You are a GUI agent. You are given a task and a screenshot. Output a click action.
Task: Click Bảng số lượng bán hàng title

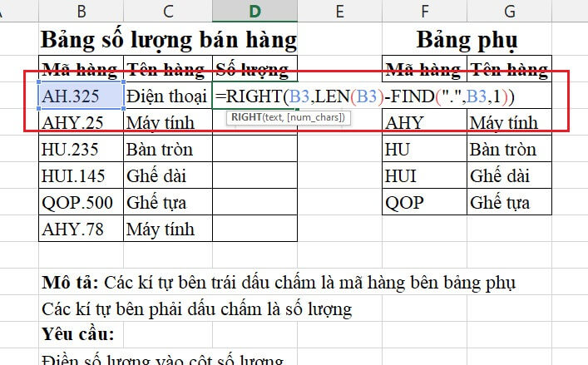[x=169, y=40]
